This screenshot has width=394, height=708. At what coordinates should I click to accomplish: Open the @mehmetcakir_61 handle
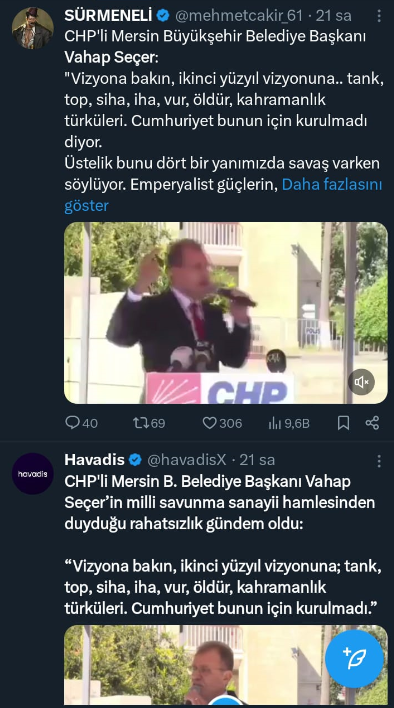pos(238,16)
